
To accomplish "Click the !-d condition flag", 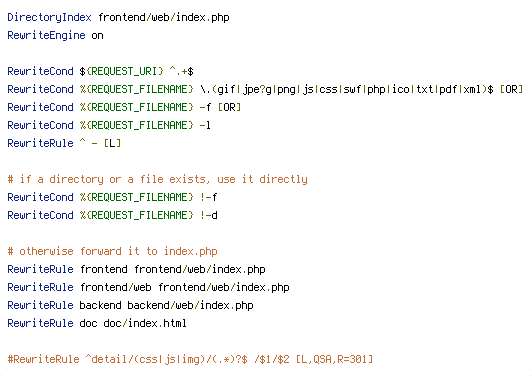I will (x=209, y=215).
